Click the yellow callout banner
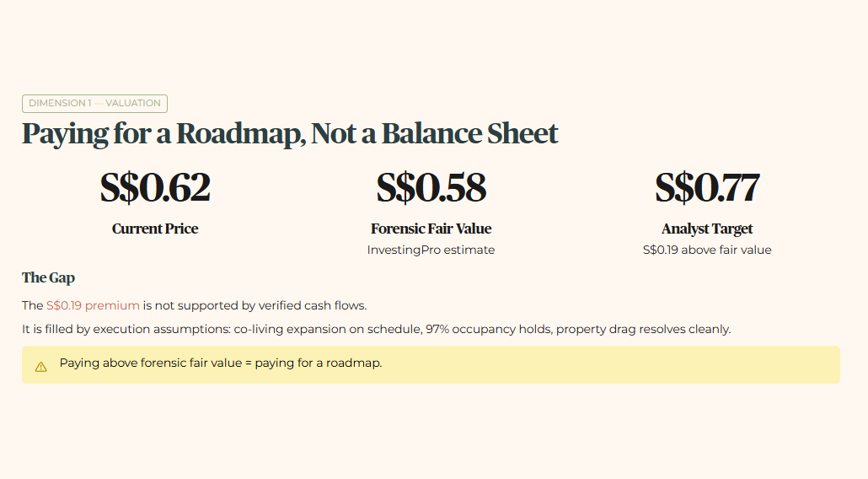The height and width of the screenshot is (479, 868). pos(431,365)
